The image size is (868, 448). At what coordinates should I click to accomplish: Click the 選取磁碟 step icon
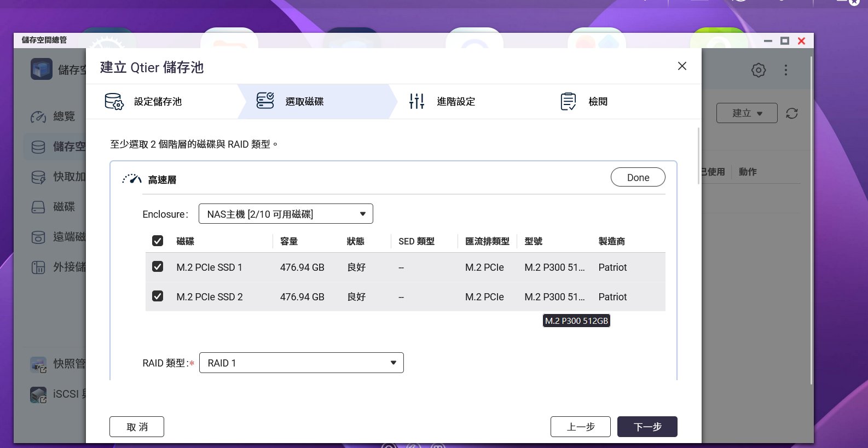tap(265, 101)
